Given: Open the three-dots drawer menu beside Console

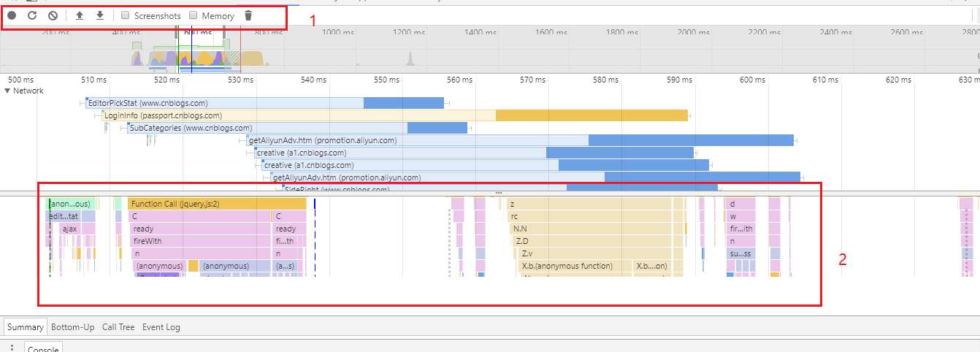Looking at the screenshot, I should (x=11, y=348).
